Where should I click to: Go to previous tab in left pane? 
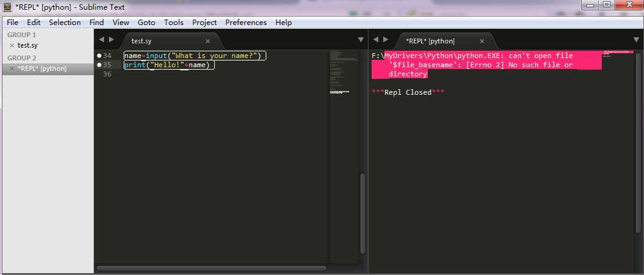[102, 40]
